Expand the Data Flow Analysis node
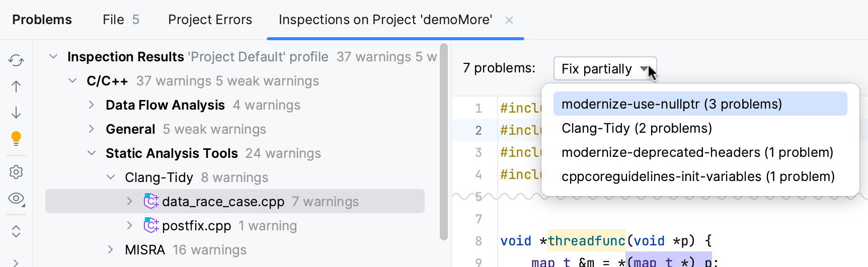 tap(91, 105)
